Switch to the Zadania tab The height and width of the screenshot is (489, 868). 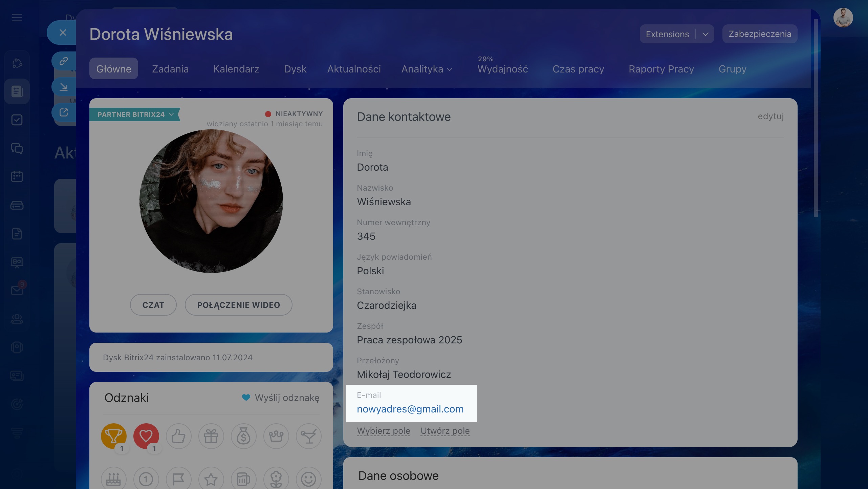coord(170,69)
